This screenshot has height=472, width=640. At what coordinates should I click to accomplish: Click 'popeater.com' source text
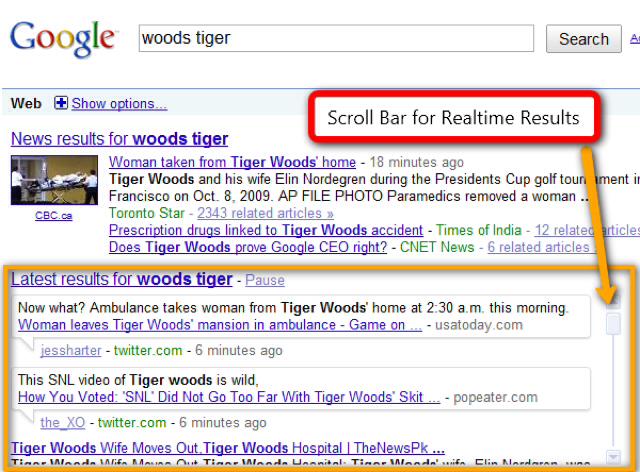point(496,397)
